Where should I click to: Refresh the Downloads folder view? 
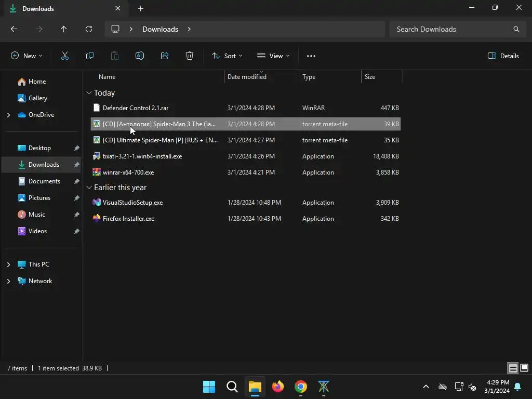click(89, 29)
